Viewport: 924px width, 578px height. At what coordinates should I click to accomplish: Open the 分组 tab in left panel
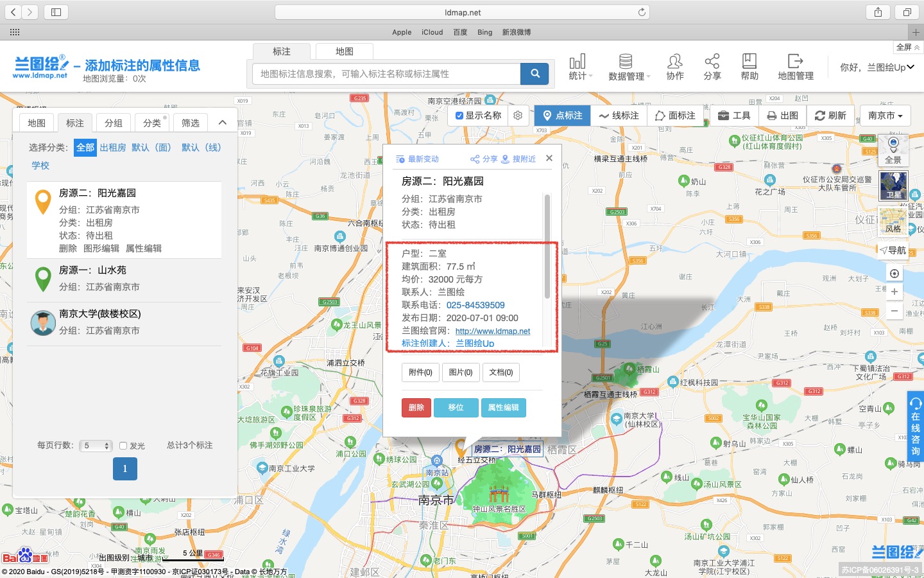pyautogui.click(x=114, y=123)
